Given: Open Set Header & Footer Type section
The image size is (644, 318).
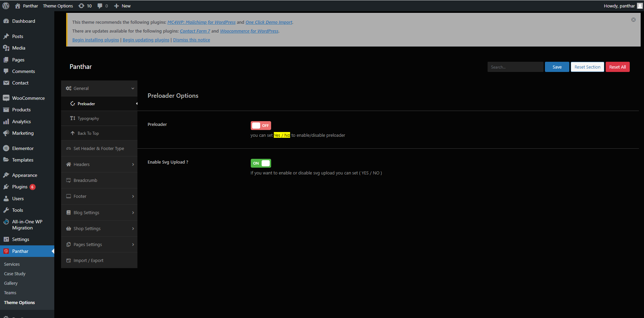Looking at the screenshot, I should coord(99,148).
